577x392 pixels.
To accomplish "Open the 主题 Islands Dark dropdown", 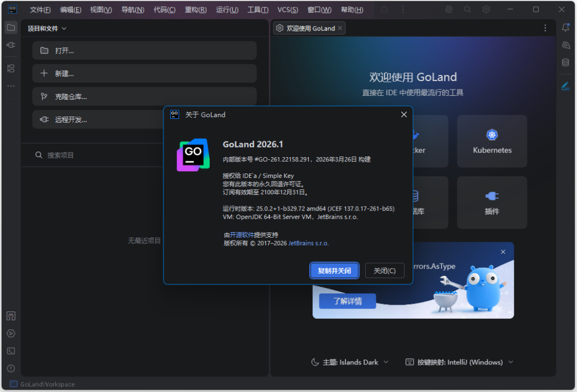I will [351, 362].
